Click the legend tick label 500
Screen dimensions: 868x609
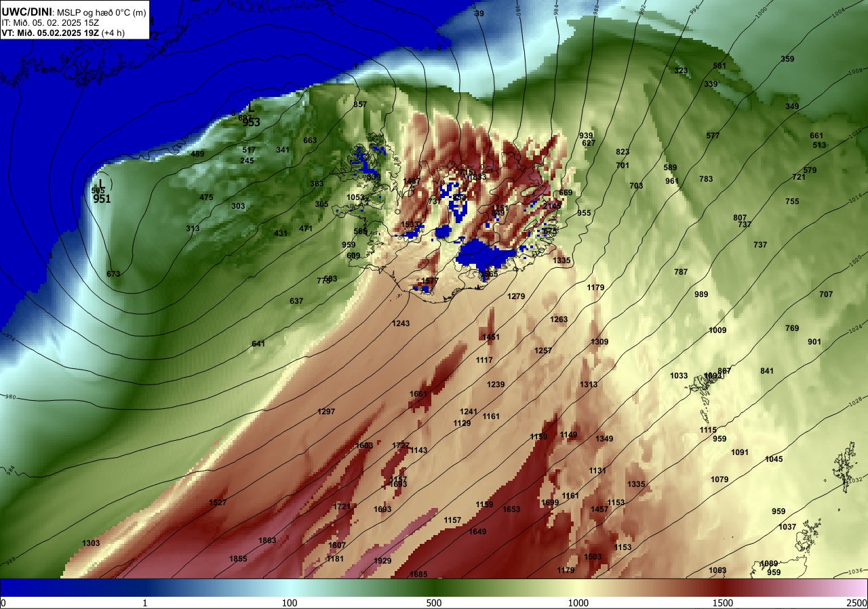point(434,603)
